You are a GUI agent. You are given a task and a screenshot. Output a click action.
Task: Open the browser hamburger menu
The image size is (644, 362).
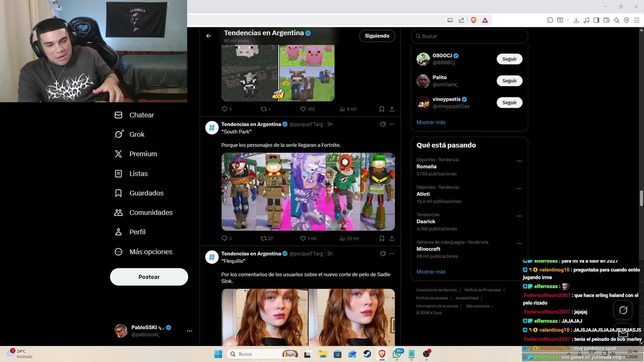636,20
